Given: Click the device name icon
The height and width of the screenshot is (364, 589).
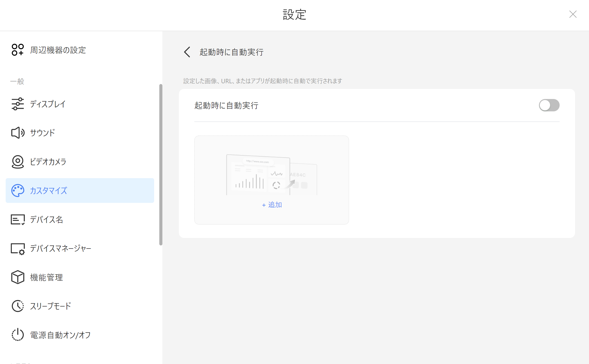Looking at the screenshot, I should coord(18,219).
